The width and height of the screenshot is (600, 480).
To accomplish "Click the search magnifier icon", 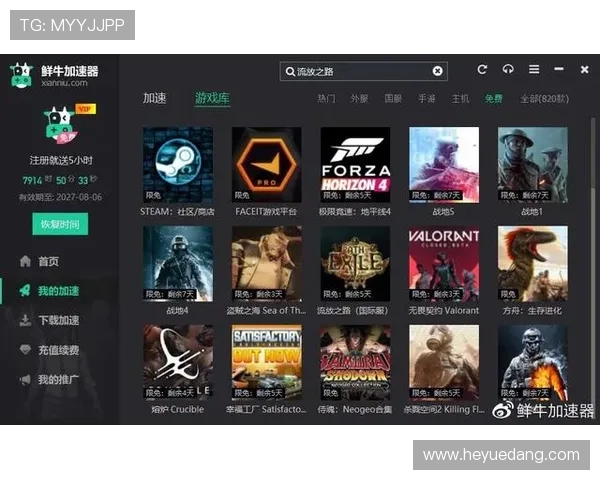I will coord(290,72).
